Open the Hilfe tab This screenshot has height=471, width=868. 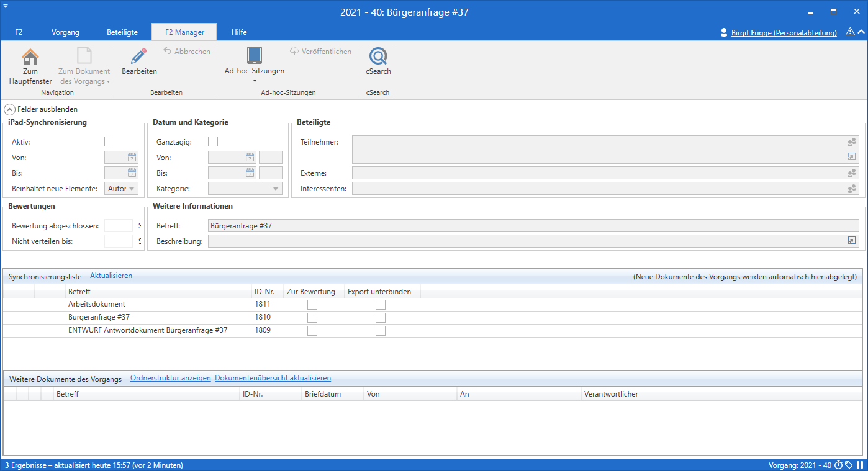[x=239, y=32]
